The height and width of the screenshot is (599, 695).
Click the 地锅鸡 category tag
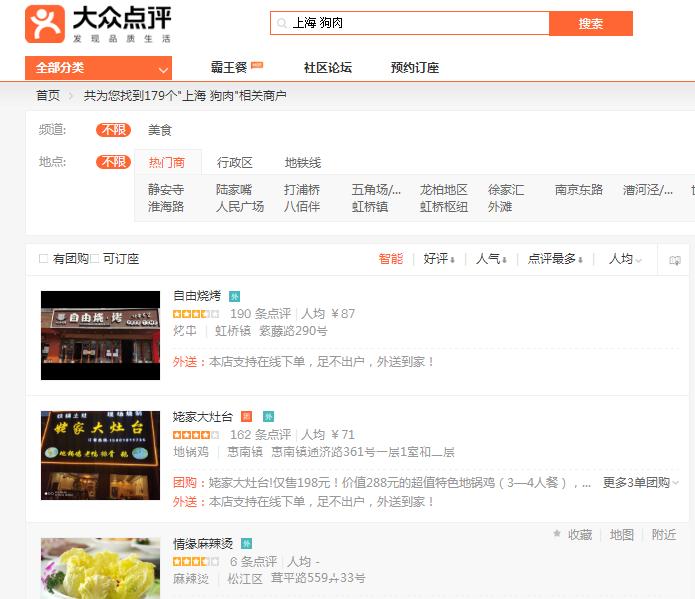coord(191,452)
